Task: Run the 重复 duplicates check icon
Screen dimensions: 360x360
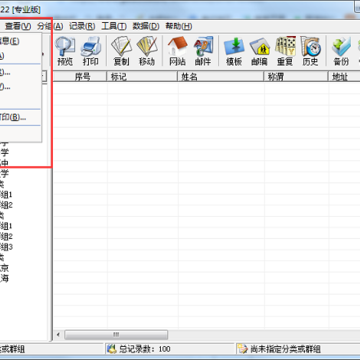Action: click(x=285, y=51)
